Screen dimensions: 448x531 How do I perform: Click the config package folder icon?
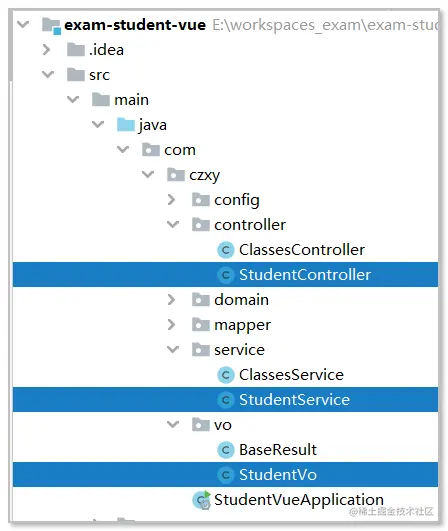click(x=201, y=200)
